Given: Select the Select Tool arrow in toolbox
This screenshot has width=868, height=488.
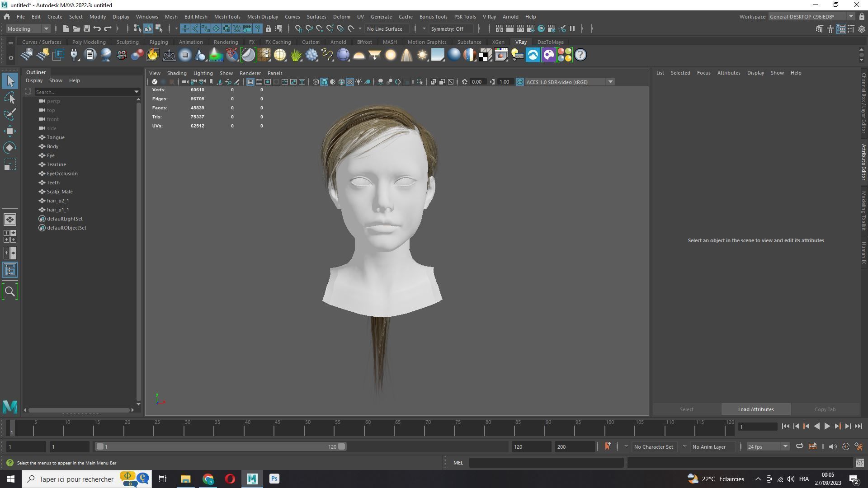Looking at the screenshot, I should 10,81.
